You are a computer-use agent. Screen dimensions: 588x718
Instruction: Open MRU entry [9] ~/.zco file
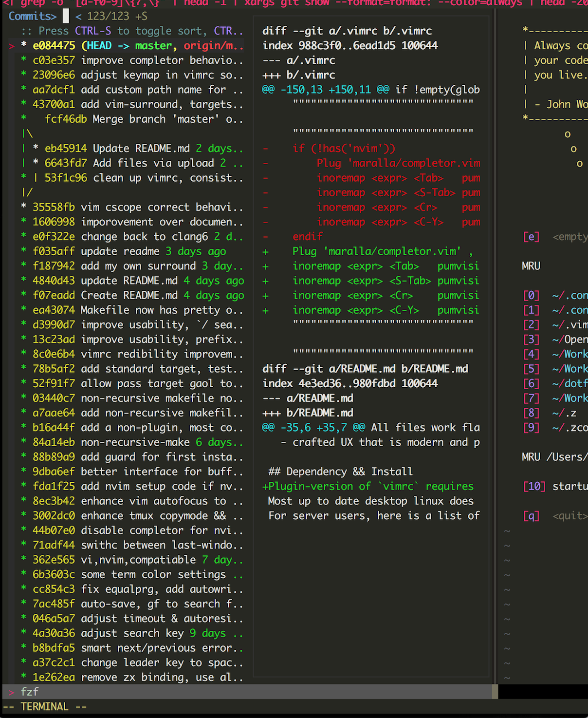(x=555, y=428)
